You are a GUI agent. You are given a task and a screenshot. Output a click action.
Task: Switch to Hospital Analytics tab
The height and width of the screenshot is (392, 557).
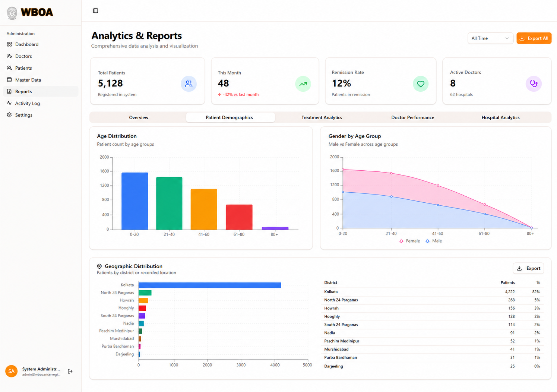[x=501, y=117]
